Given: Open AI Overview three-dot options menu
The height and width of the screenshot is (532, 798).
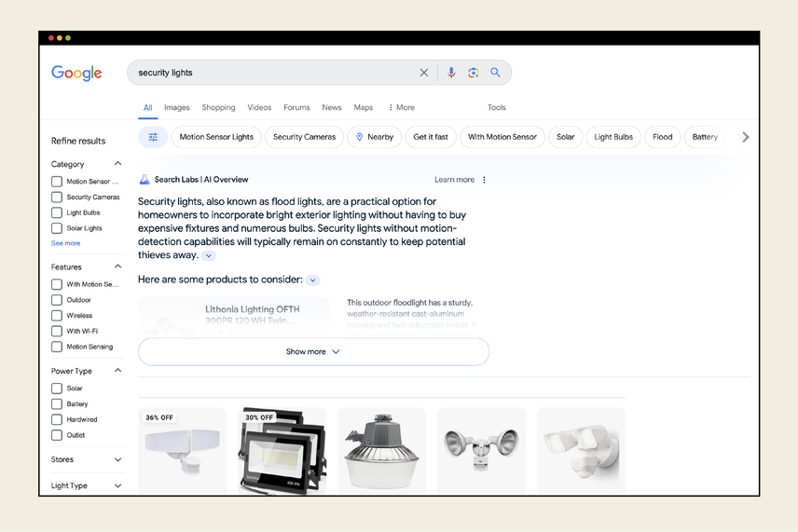Looking at the screenshot, I should [484, 180].
